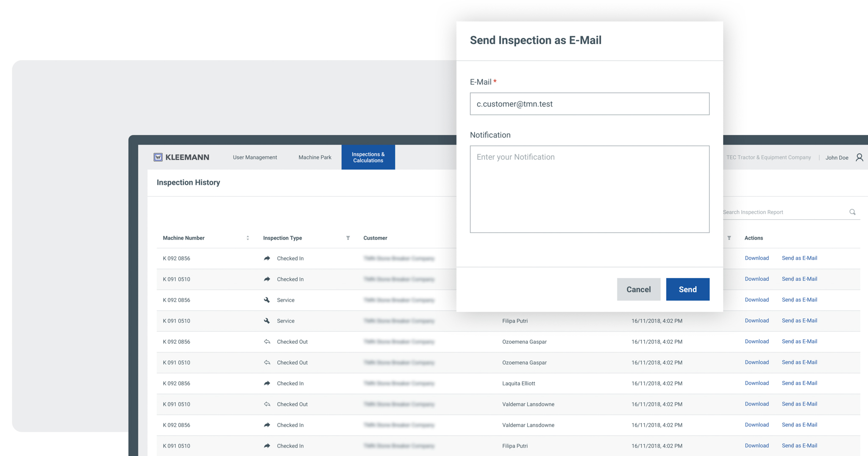This screenshot has width=868, height=456.
Task: Open the Machine Park tab
Action: pos(315,157)
